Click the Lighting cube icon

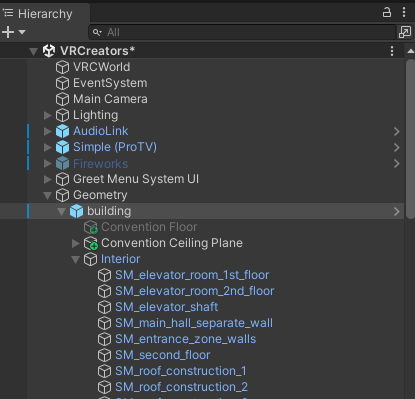point(62,115)
